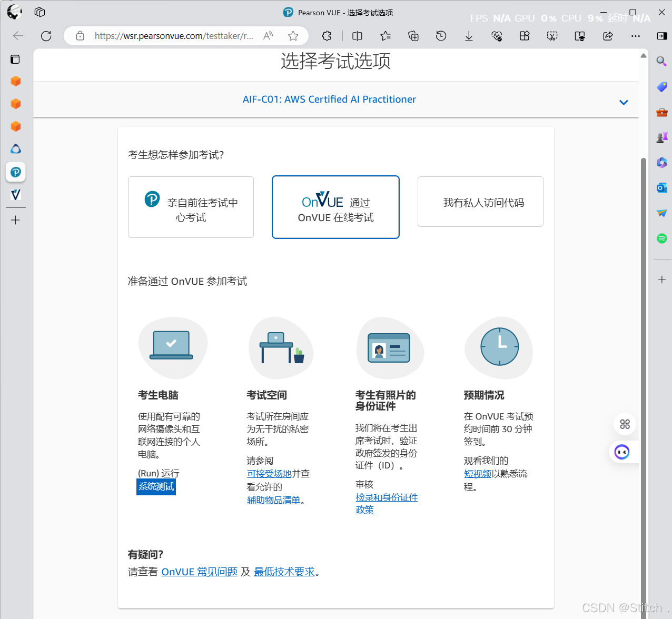Open the 短视频 link
672x619 pixels.
click(478, 474)
